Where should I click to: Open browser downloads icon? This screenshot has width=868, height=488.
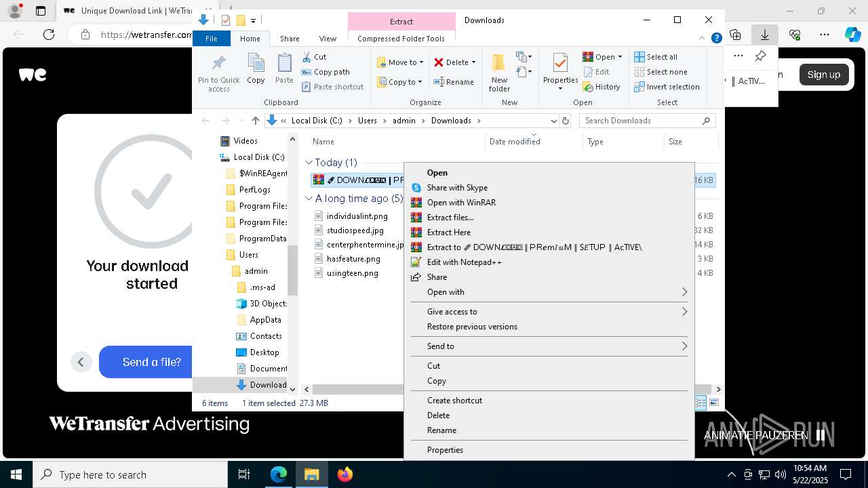(764, 35)
